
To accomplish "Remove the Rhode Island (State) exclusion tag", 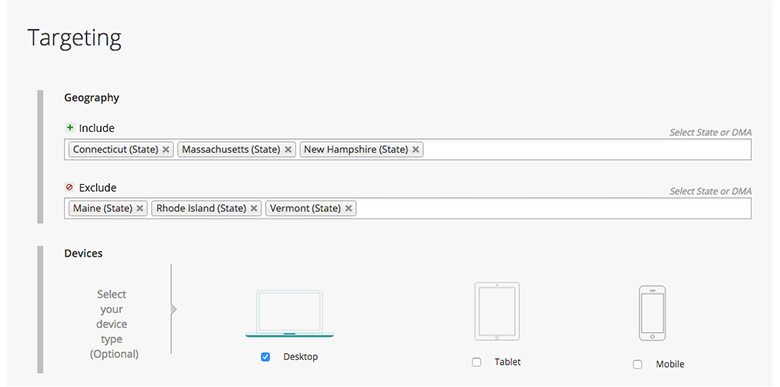I will (x=254, y=208).
